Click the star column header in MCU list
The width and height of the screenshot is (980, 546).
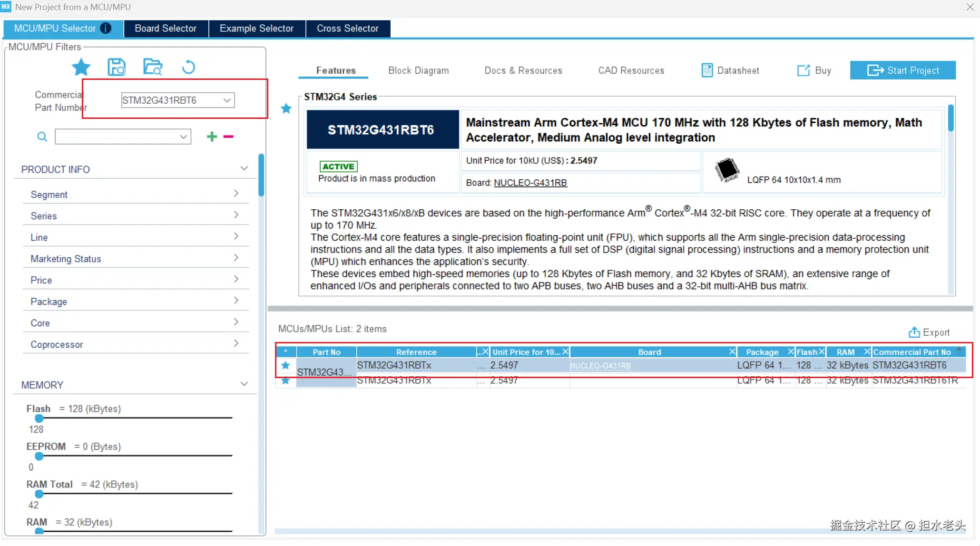(286, 351)
